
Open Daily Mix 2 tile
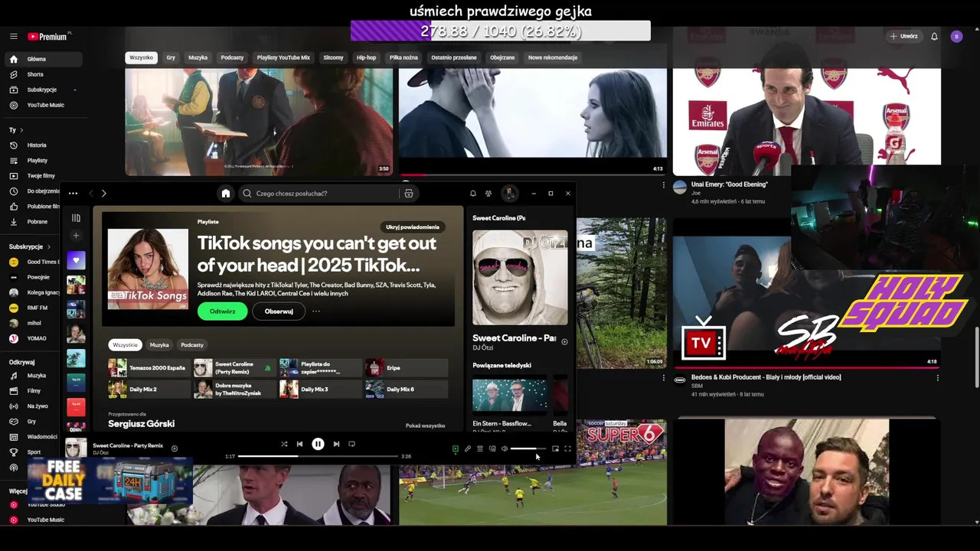click(149, 390)
